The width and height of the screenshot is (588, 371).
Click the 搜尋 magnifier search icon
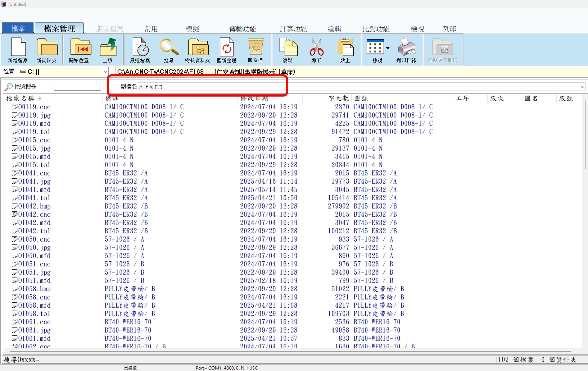coord(169,50)
